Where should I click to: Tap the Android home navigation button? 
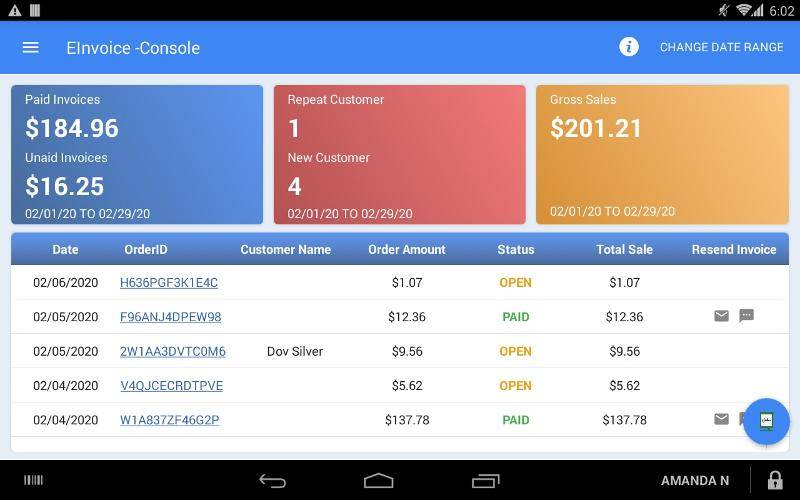[x=379, y=480]
